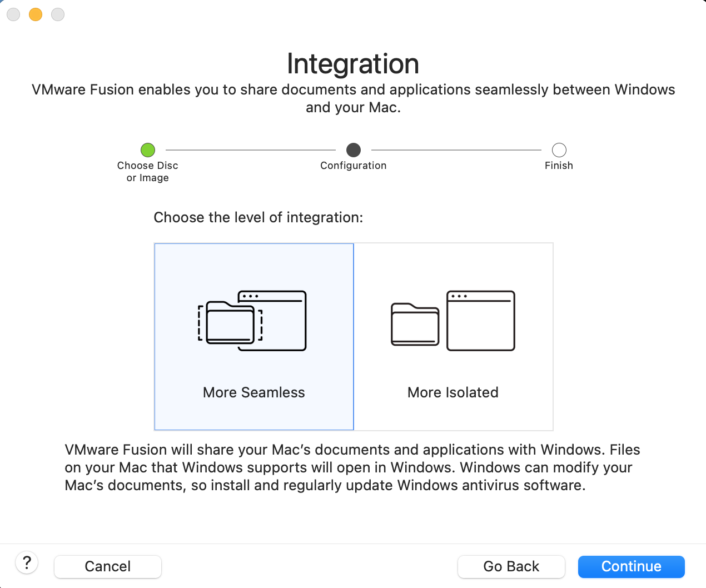Cancel the virtual machine setup

[x=108, y=566]
